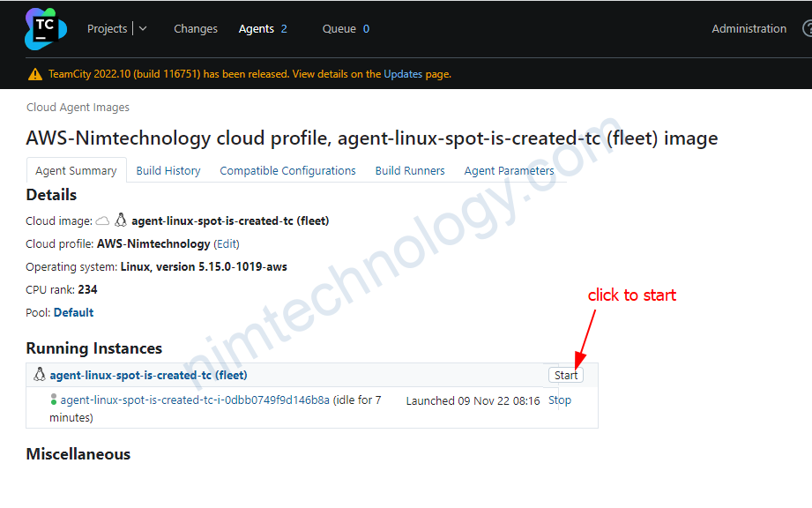Open the Default pool link
Viewport: 812px width, 508px height.
click(73, 312)
